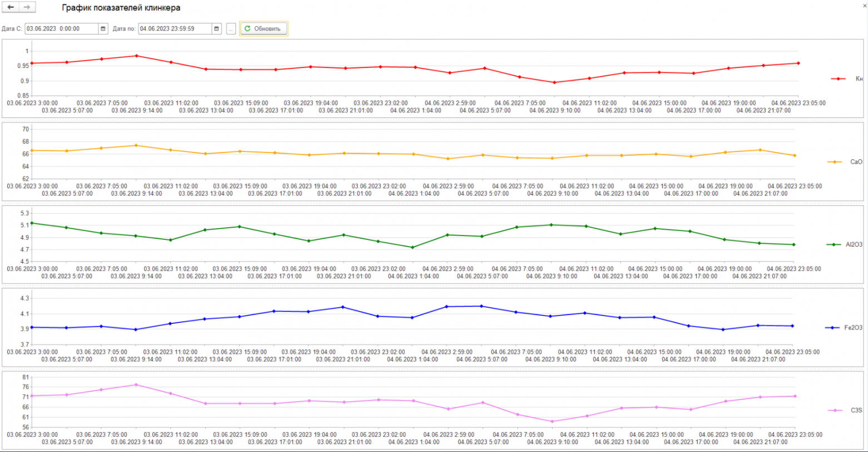Viewport: 868px width, 452px height.
Task: Go back with the left arrow button
Action: tap(11, 8)
